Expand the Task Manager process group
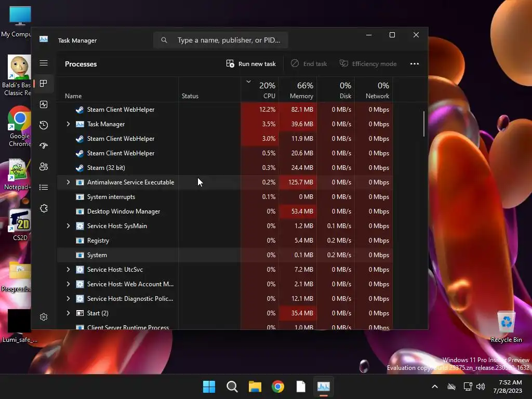 [x=68, y=124]
